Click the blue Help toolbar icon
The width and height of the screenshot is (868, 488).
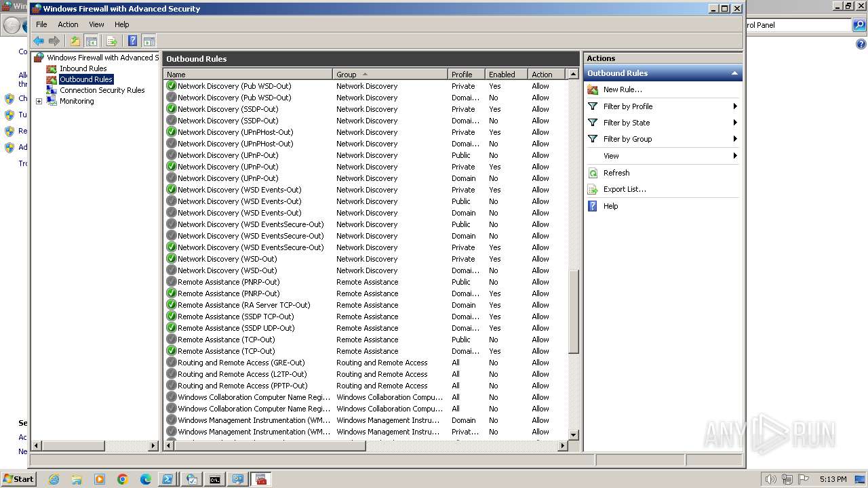[132, 41]
